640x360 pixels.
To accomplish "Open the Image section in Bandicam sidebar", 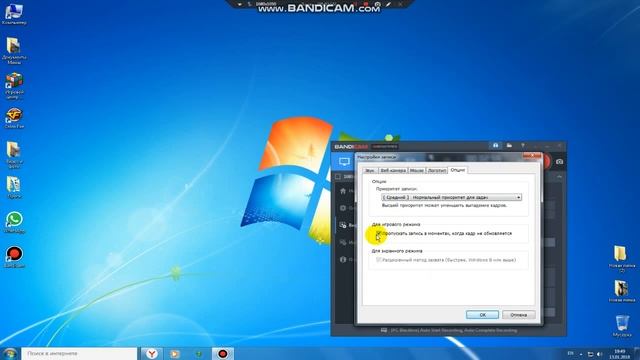I will [343, 242].
